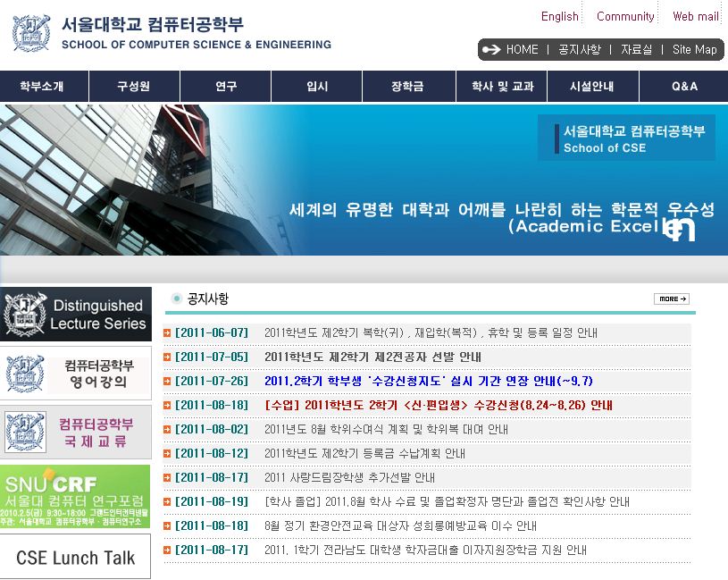Open the Site Map link
Image resolution: width=728 pixels, height=580 pixels.
[694, 50]
